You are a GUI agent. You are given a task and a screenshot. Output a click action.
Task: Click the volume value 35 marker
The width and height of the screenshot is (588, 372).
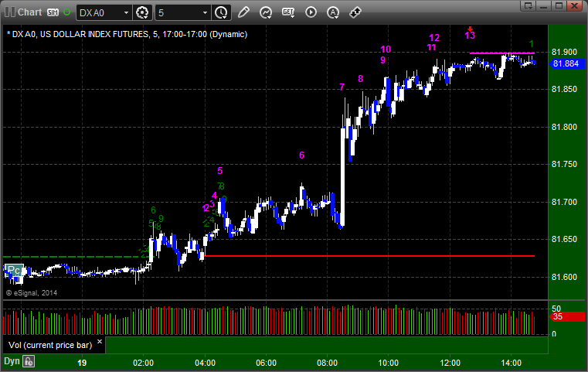[566, 316]
